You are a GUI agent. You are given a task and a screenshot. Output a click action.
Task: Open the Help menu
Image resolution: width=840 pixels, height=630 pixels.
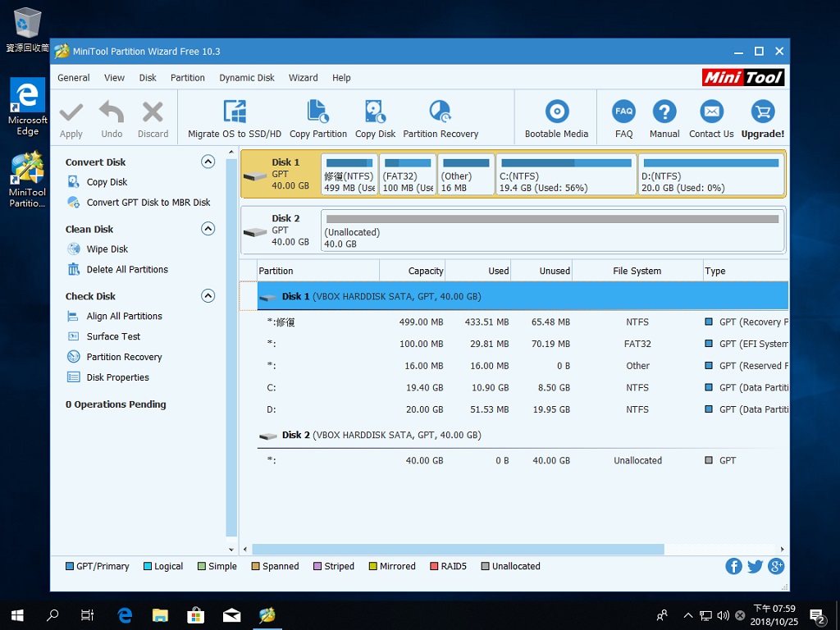(341, 78)
